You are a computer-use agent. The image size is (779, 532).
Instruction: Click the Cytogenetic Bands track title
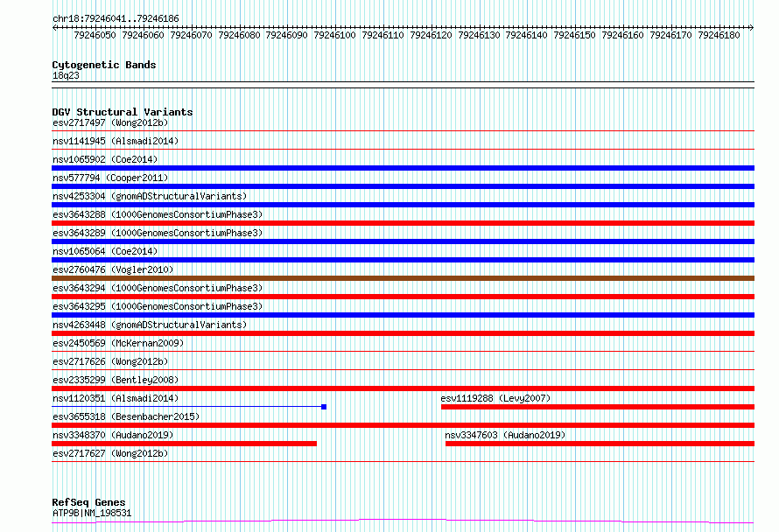(x=104, y=65)
